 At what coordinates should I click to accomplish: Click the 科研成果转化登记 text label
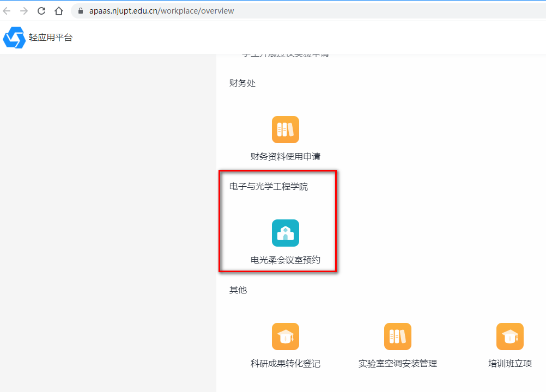tap(286, 364)
